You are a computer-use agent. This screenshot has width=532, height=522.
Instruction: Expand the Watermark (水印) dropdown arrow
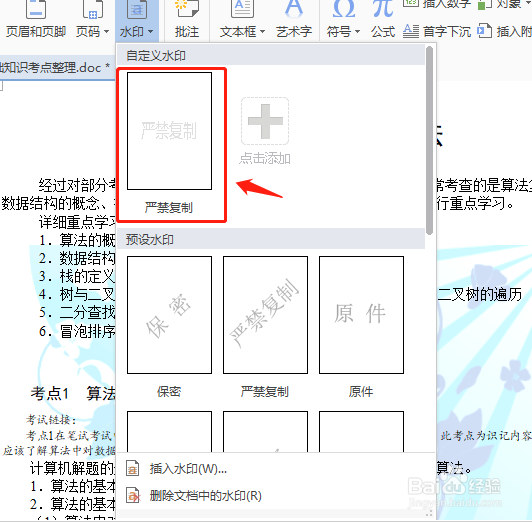pos(151,32)
